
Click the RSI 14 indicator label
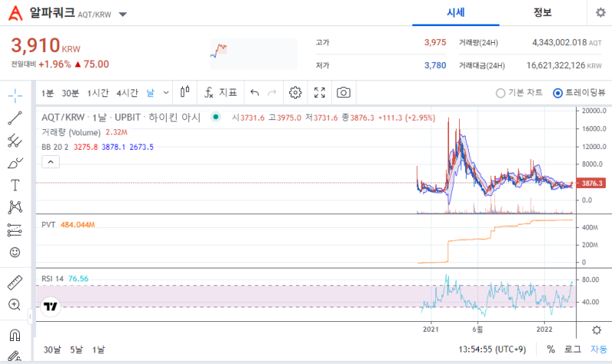pyautogui.click(x=52, y=278)
